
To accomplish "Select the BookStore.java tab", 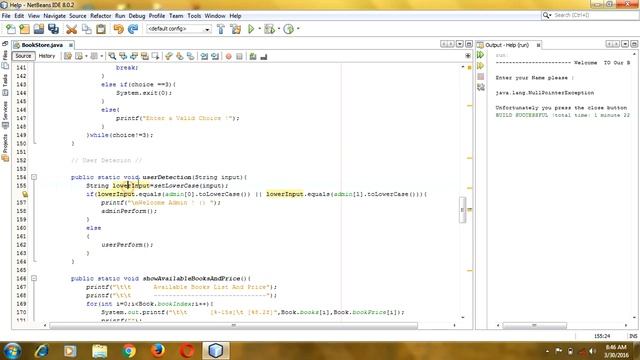I will click(x=42, y=45).
